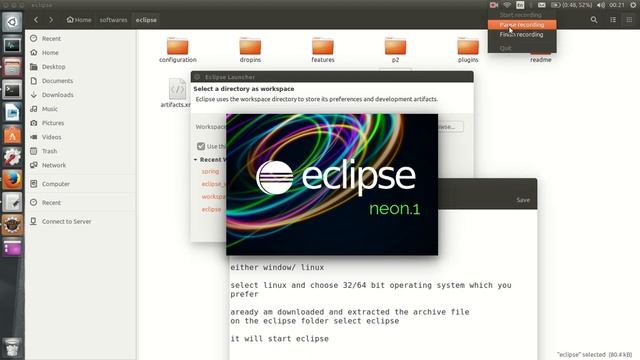Launch Firefox from the dock
The height and width of the screenshot is (360, 640).
point(12,180)
